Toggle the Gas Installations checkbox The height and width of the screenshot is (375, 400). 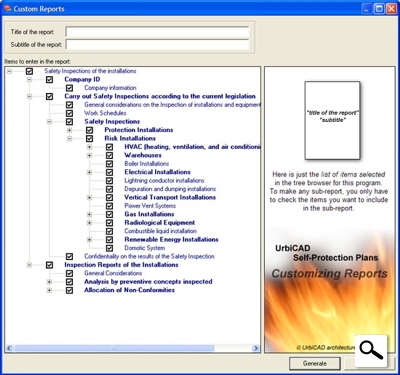click(109, 214)
